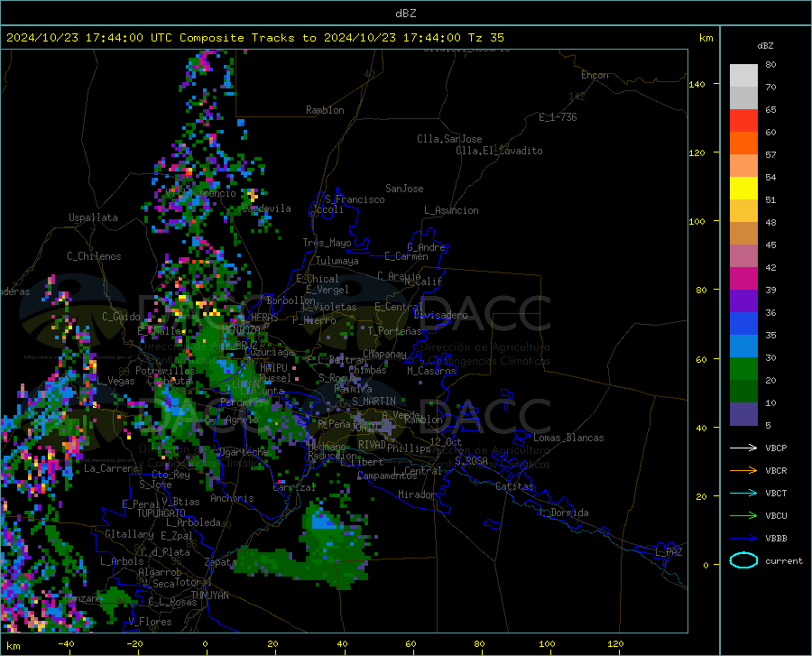The image size is (812, 656).
Task: Click the Mirador map label
Action: pyautogui.click(x=417, y=494)
